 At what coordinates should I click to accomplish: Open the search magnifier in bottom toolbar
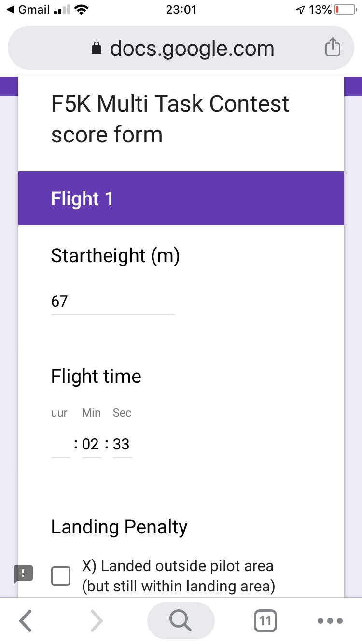click(x=181, y=621)
